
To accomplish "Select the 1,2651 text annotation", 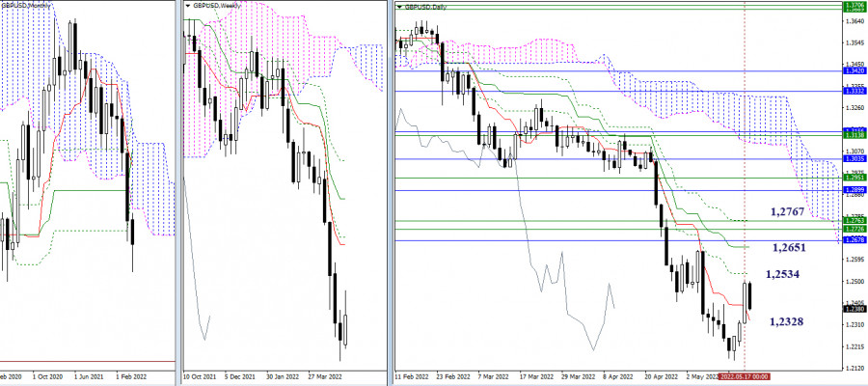I will [789, 248].
